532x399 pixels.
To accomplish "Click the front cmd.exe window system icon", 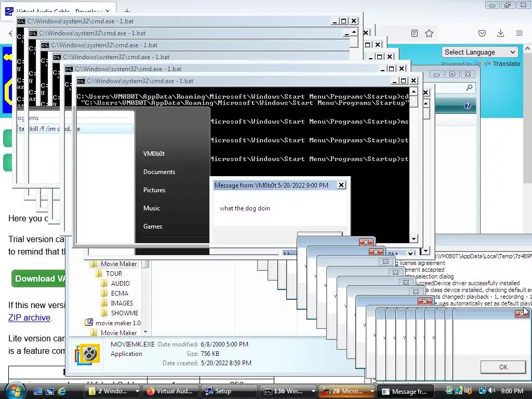I will (81, 81).
